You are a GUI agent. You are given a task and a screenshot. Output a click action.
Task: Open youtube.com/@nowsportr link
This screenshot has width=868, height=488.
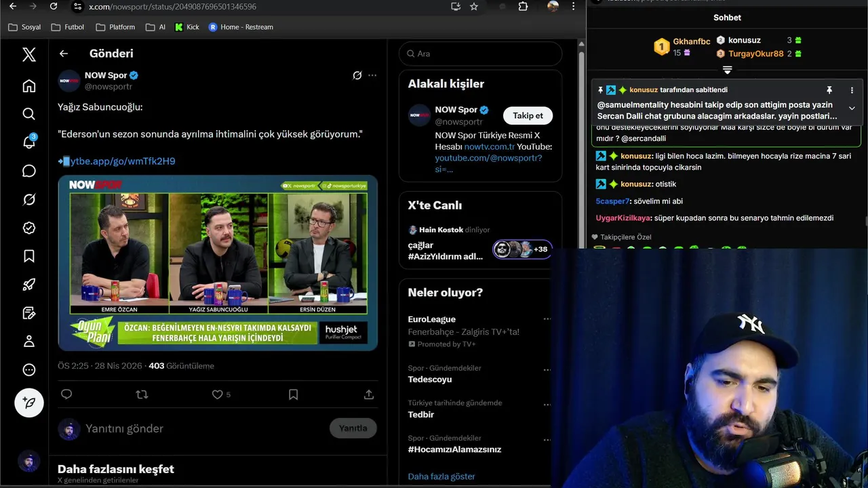coord(488,158)
